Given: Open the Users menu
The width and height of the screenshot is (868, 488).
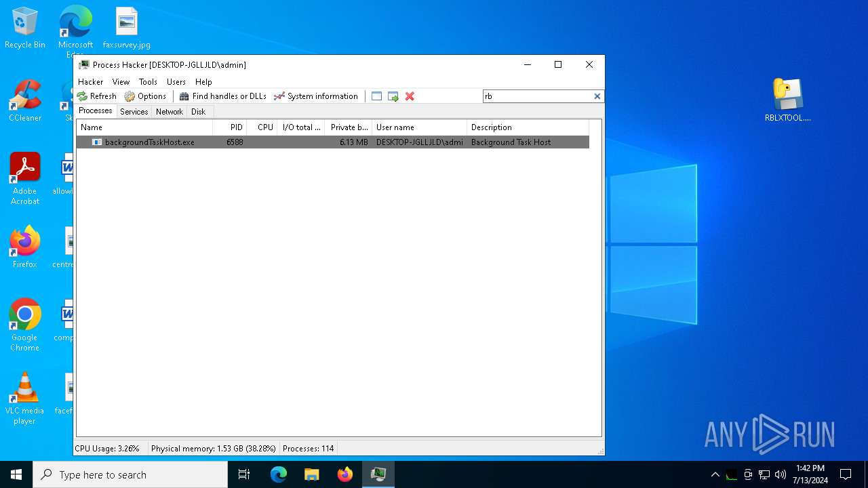Looking at the screenshot, I should [176, 81].
